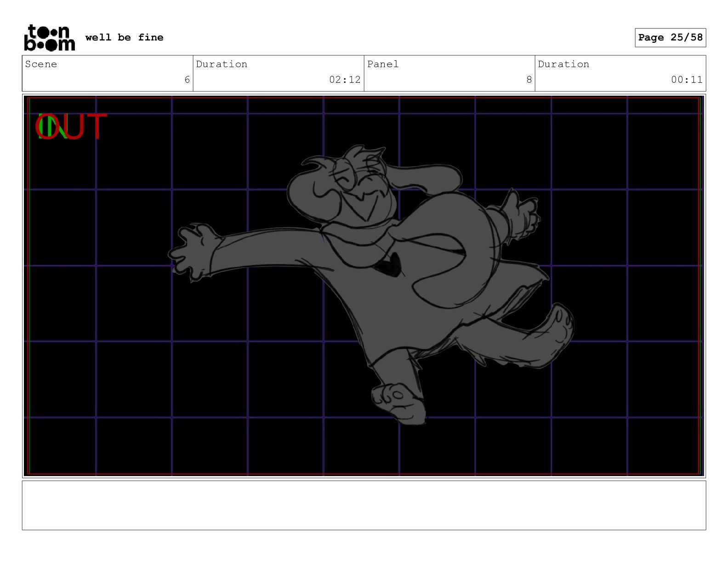728x563 pixels.
Task: Click the red OUT camera marker
Action: pyautogui.click(x=71, y=126)
